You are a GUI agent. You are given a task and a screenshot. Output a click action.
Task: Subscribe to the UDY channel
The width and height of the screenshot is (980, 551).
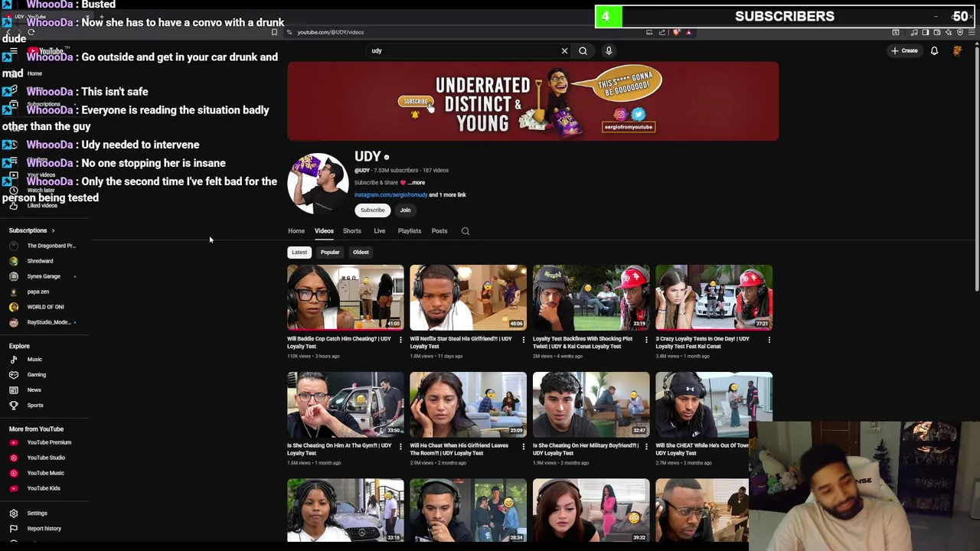pos(373,210)
